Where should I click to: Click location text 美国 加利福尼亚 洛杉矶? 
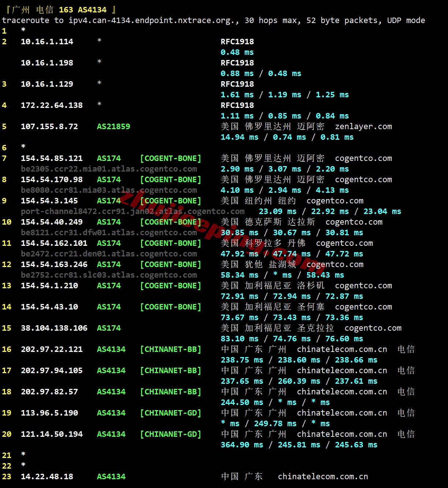point(273,286)
